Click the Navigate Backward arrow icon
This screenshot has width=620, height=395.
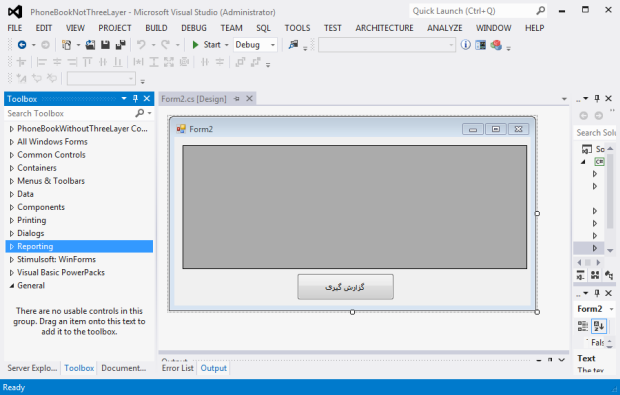(x=22, y=45)
